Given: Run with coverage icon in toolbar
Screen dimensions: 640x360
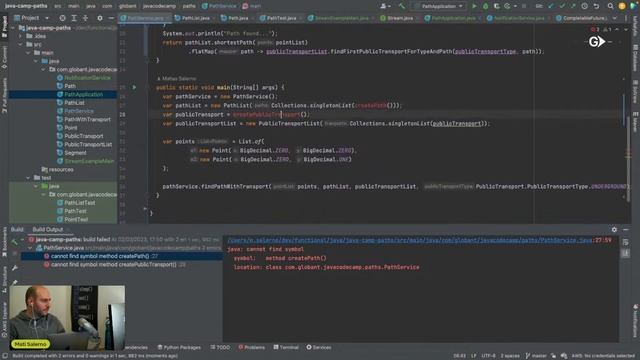Looking at the screenshot, I should click(496, 6).
